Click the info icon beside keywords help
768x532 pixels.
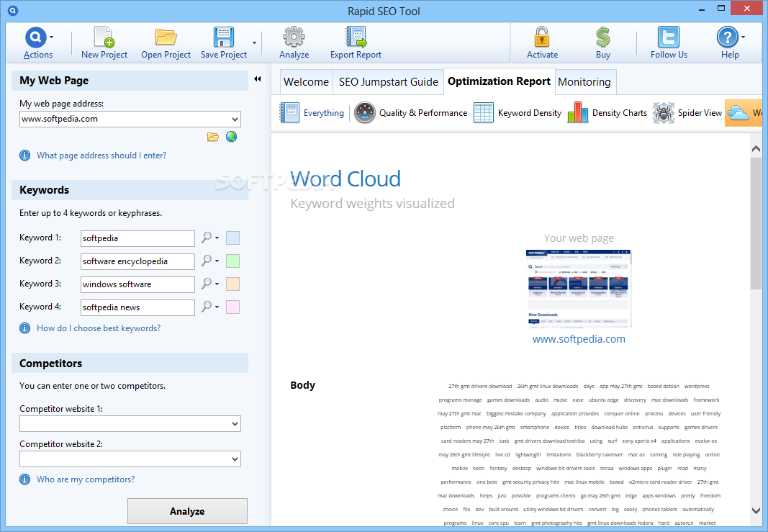tap(24, 328)
